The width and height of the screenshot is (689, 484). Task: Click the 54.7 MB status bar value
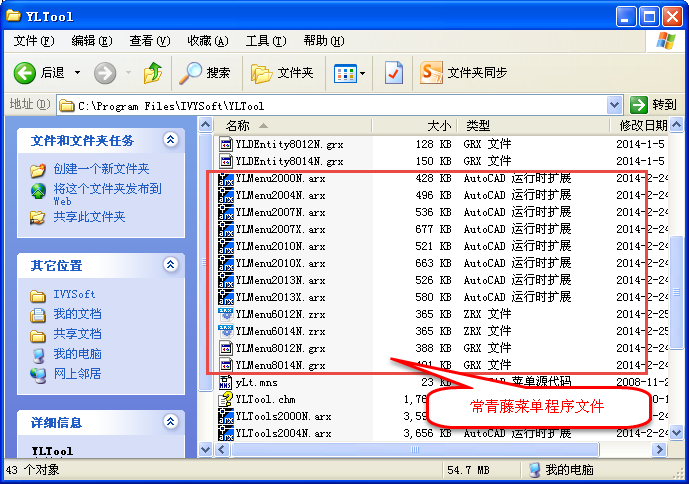click(468, 470)
